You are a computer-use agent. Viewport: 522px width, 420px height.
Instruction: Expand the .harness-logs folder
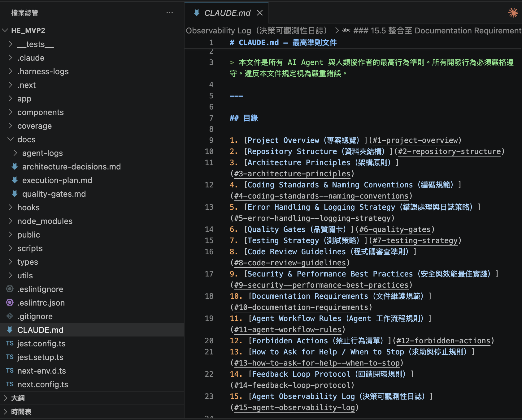pyautogui.click(x=10, y=71)
